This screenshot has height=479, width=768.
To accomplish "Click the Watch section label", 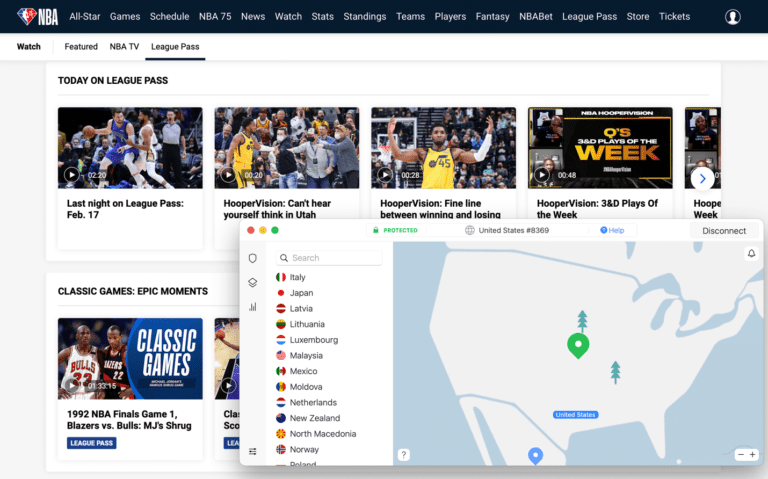I will pos(29,47).
